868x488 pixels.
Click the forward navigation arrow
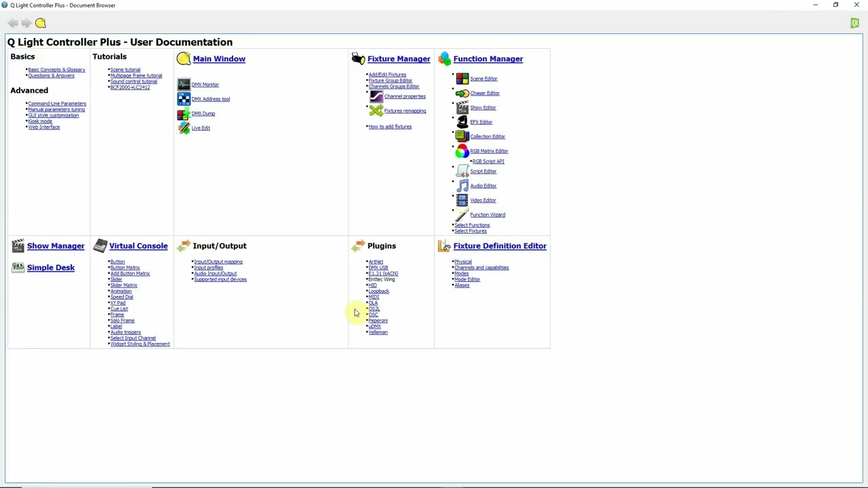click(x=26, y=24)
